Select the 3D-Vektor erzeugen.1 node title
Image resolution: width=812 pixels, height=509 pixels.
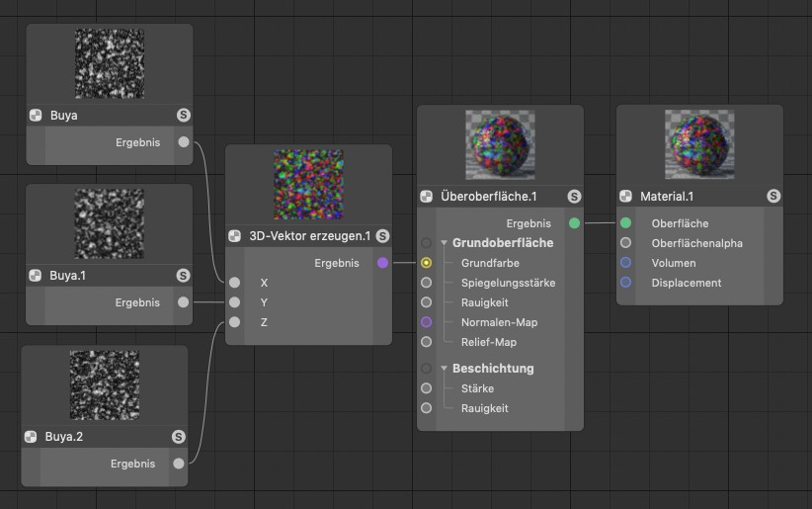(308, 236)
